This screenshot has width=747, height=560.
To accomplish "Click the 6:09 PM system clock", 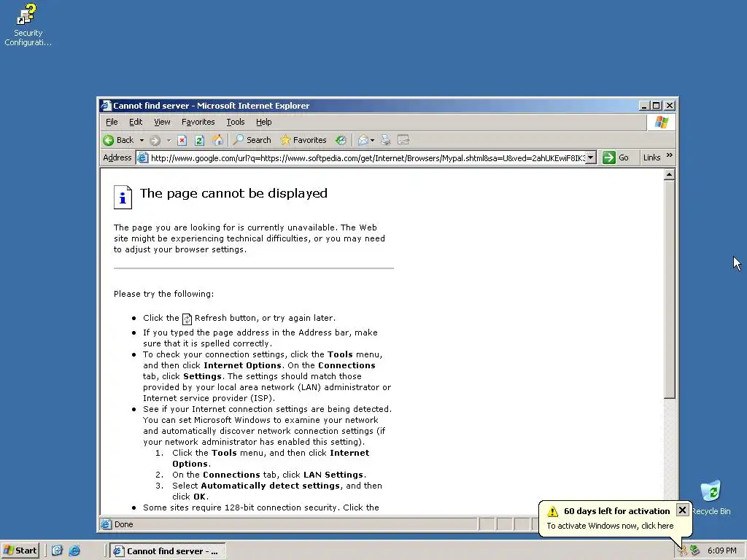I will (721, 551).
